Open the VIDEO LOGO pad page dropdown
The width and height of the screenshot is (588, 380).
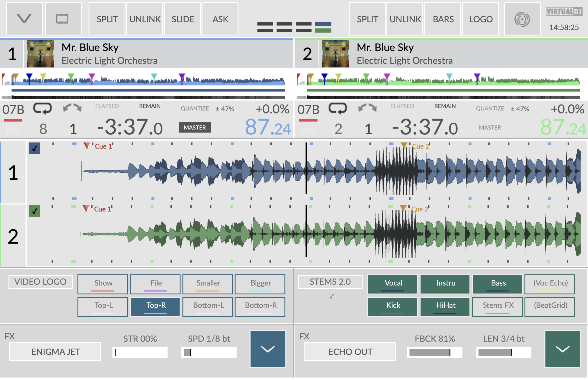40,282
